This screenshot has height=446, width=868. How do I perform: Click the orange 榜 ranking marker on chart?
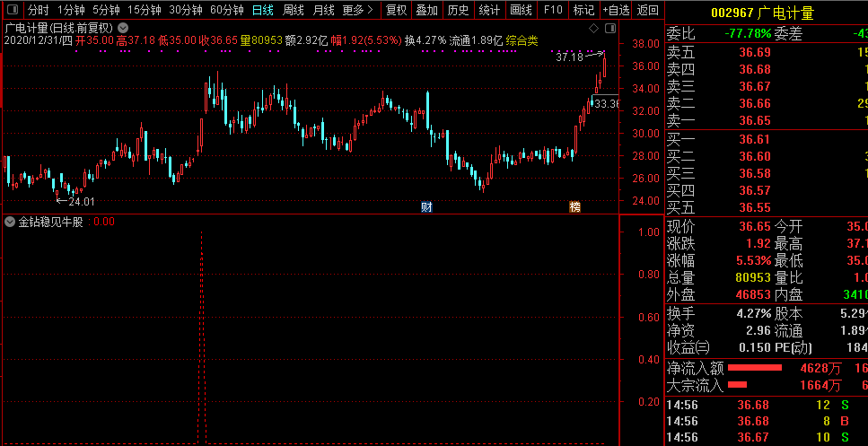point(575,207)
